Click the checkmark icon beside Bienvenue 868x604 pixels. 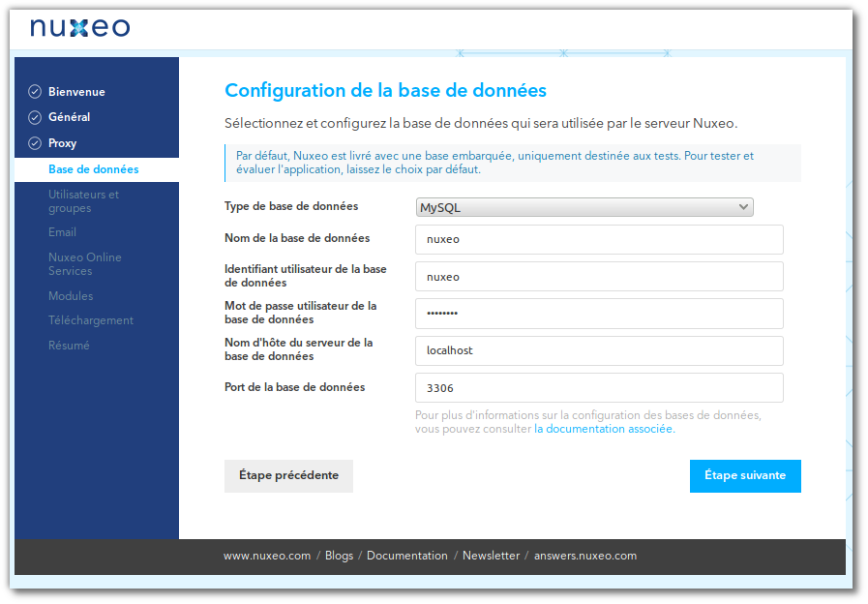[35, 91]
